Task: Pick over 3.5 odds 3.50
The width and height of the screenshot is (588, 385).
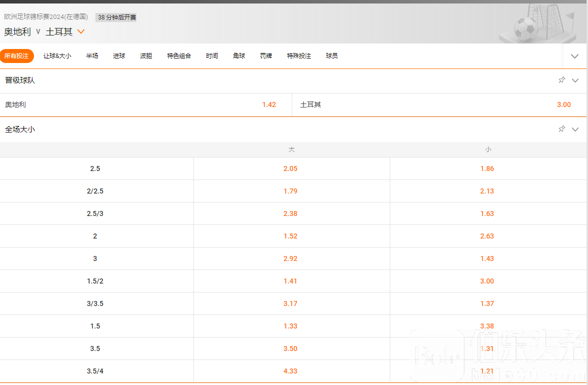Action: (x=290, y=348)
